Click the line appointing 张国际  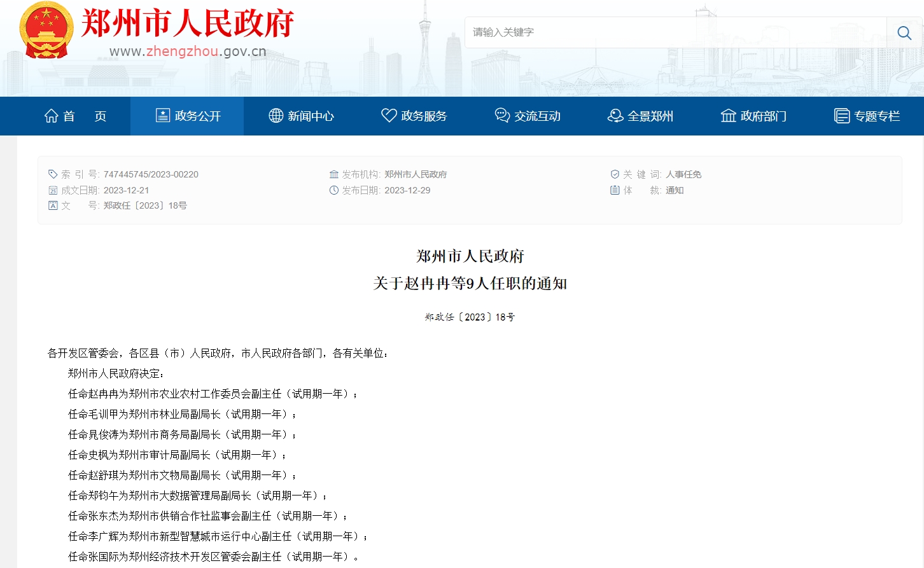tap(213, 557)
